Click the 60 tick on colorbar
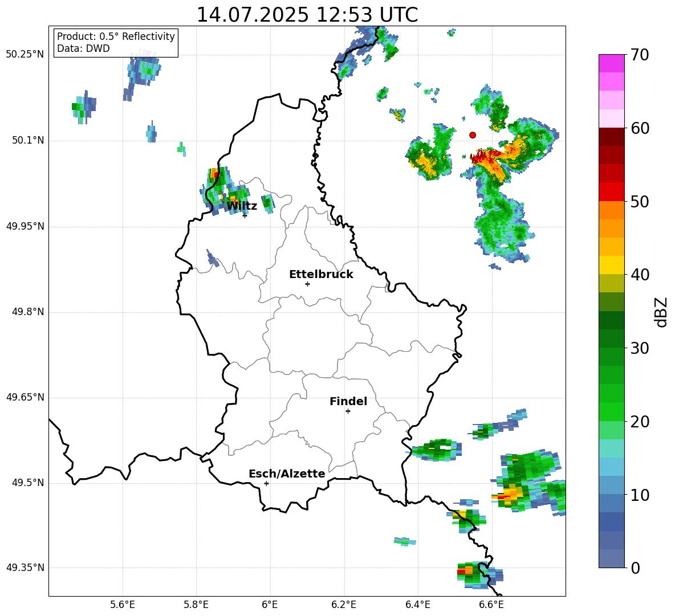675x616 pixels. click(640, 128)
